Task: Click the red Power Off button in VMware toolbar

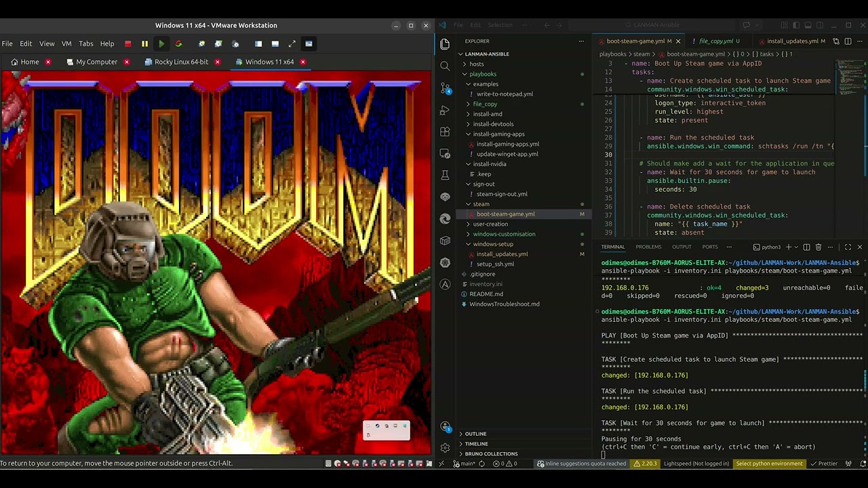Action: [x=127, y=43]
